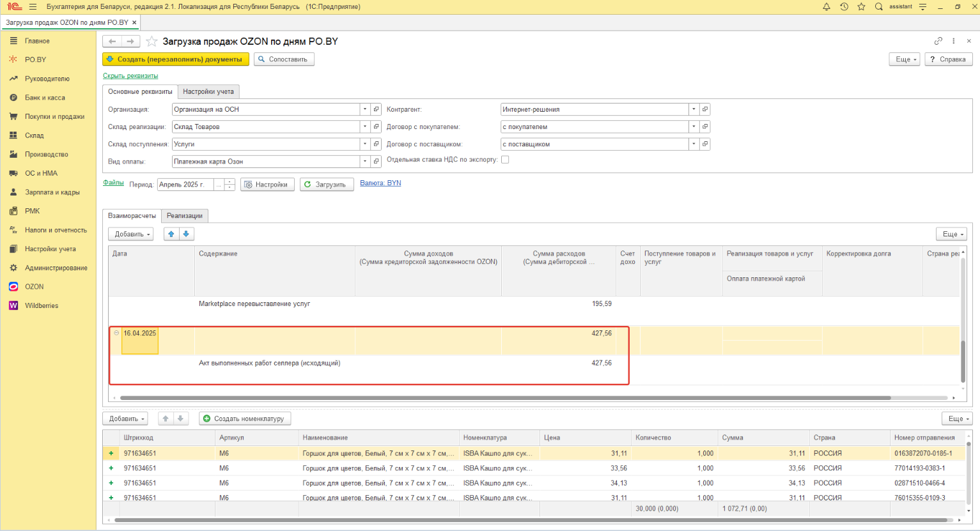Screen dimensions: 980x531
Task: Switch to Основные реквизиты tab
Action: [140, 91]
